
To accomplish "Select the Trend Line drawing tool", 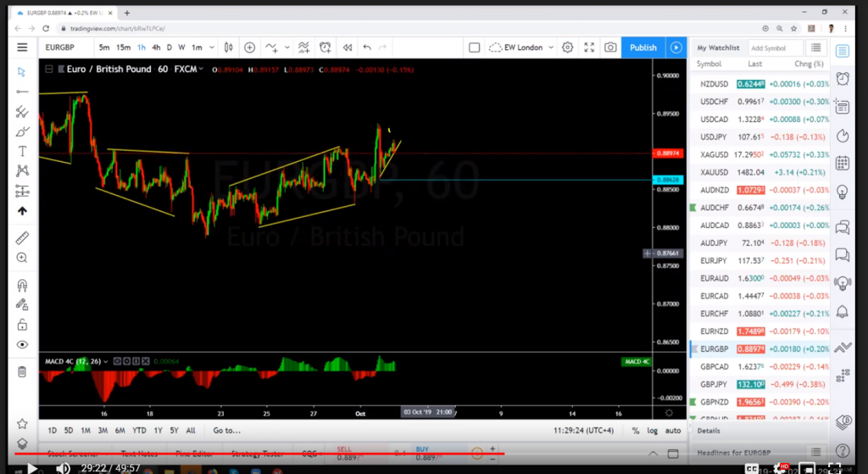I will tap(21, 92).
